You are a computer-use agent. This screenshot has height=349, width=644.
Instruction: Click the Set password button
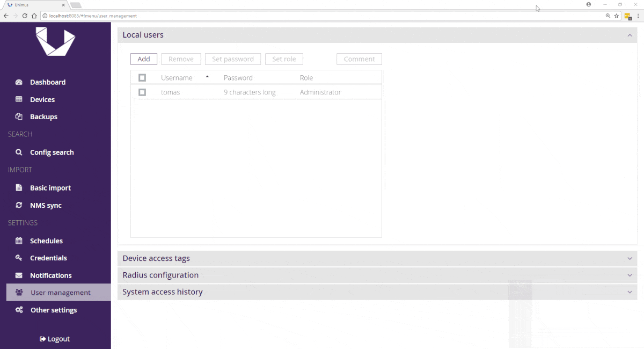(x=233, y=59)
